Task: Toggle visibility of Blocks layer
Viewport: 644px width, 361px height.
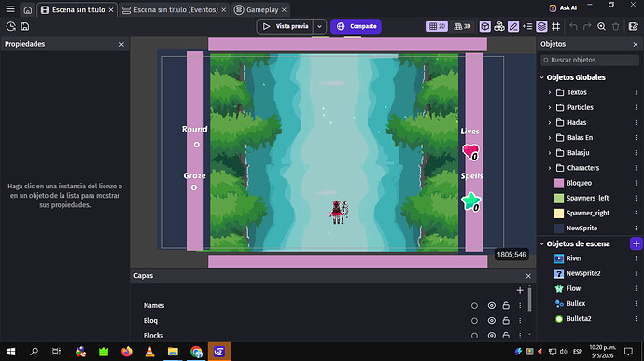Action: tap(491, 336)
